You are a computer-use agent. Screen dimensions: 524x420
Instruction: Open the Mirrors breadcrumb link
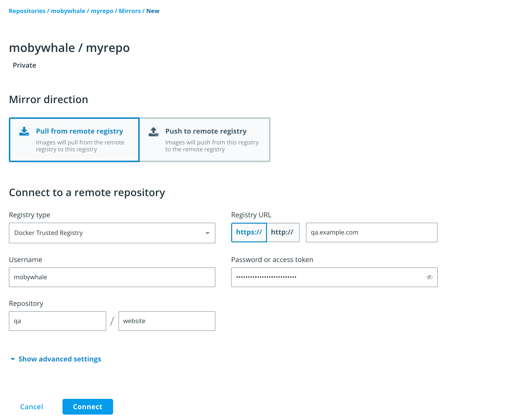click(130, 11)
